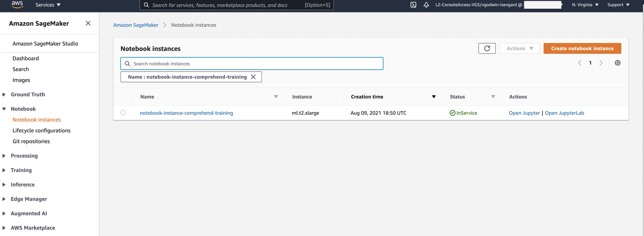The width and height of the screenshot is (644, 236).
Task: Click Amazon SageMaker breadcrumb link
Action: 136,25
